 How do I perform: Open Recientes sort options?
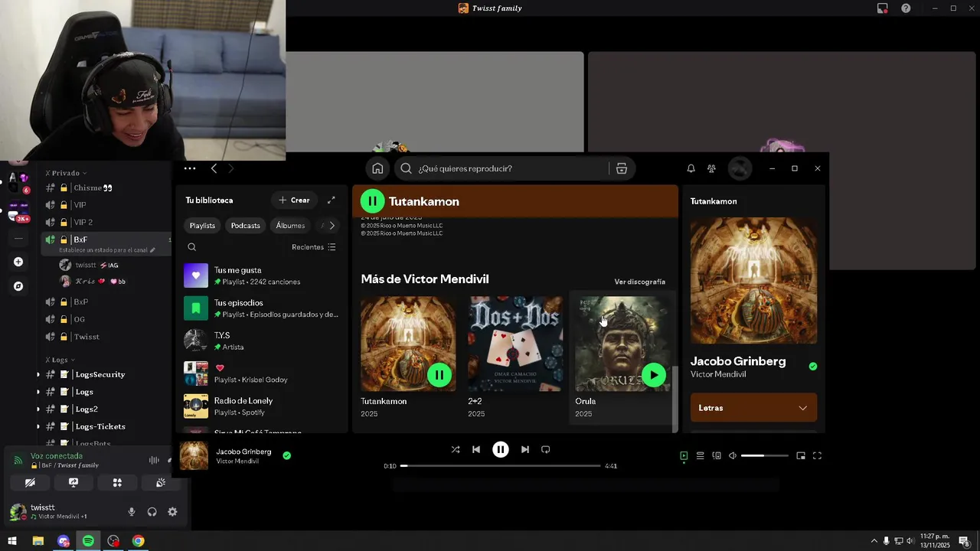[x=314, y=247]
